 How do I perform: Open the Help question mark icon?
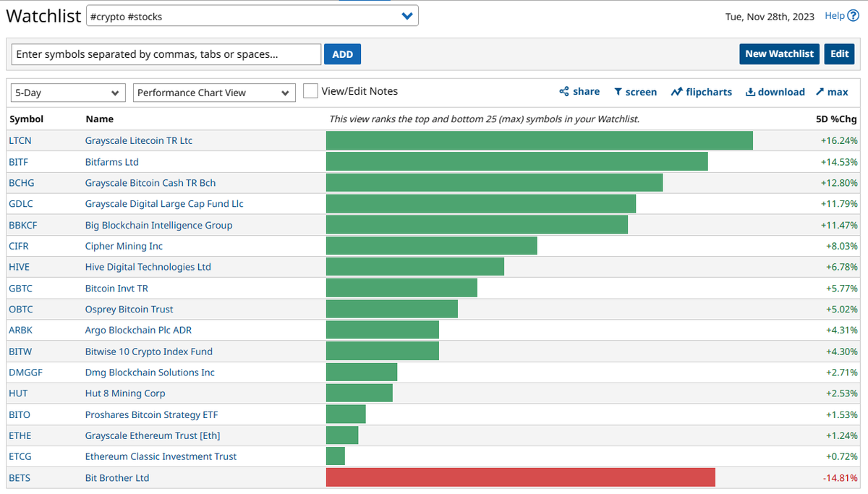click(853, 16)
